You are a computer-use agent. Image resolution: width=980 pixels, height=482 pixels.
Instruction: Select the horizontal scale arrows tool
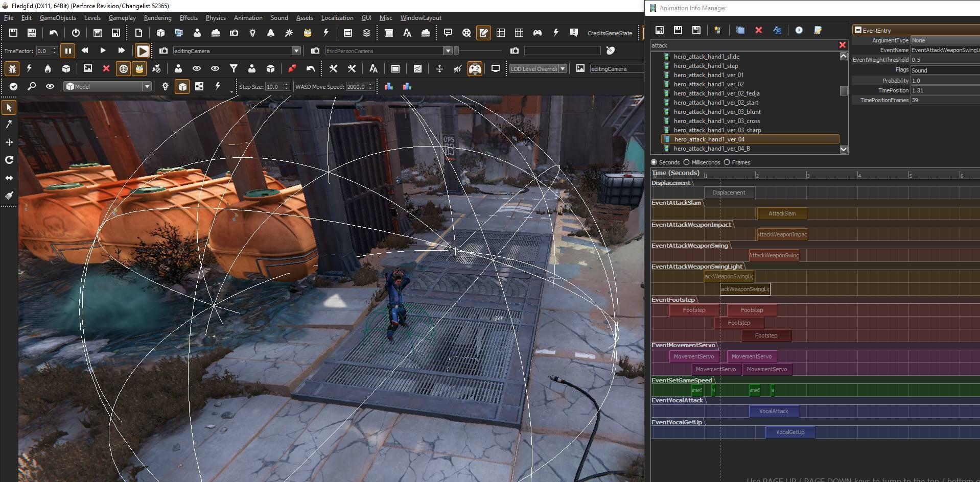[9, 178]
